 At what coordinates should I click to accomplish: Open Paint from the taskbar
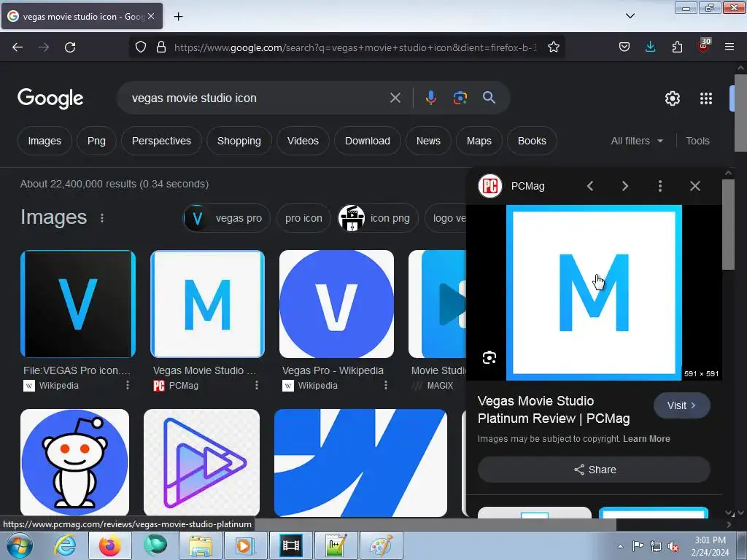[382, 545]
